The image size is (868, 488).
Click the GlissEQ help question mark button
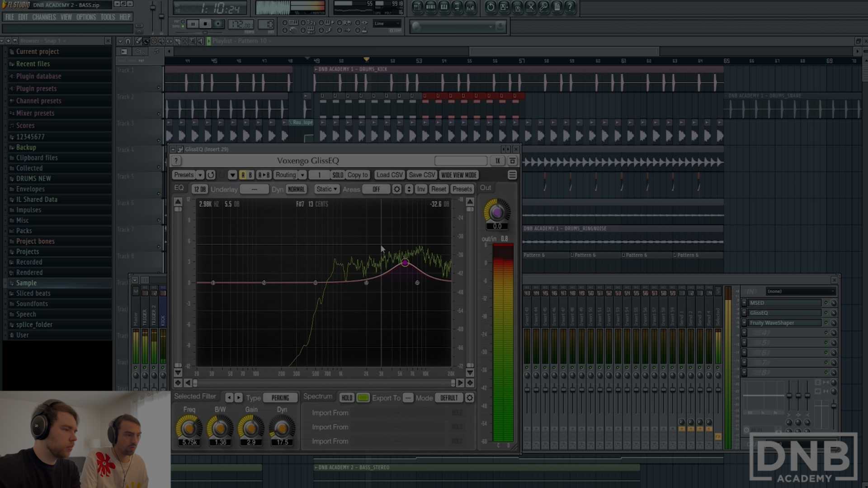click(176, 161)
